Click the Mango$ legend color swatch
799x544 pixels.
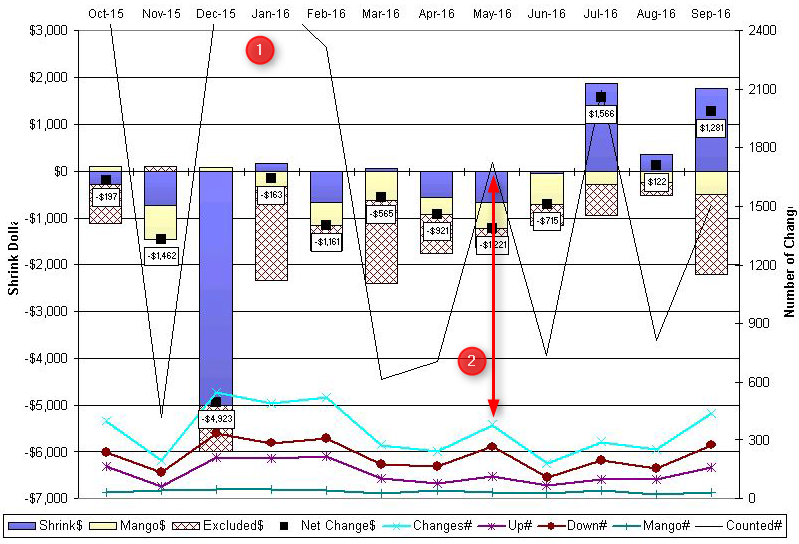coord(103,526)
